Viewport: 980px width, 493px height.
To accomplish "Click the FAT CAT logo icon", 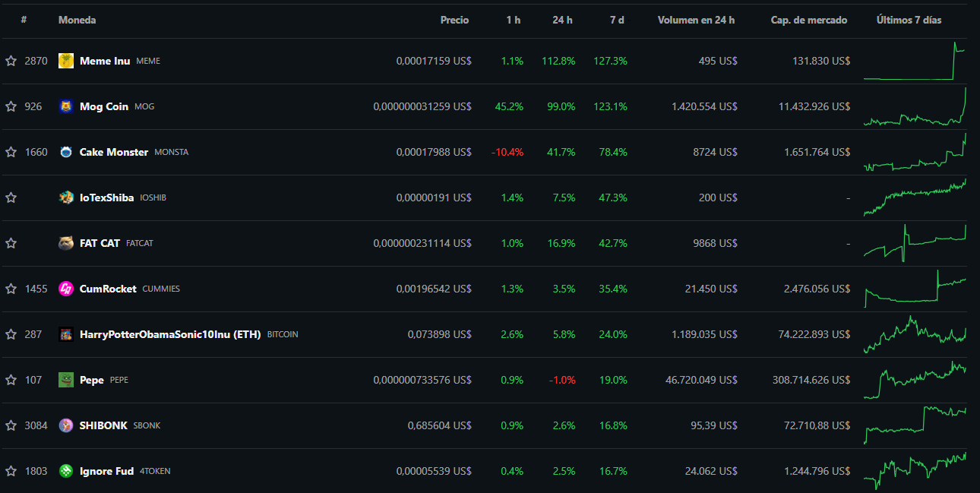I will [66, 243].
